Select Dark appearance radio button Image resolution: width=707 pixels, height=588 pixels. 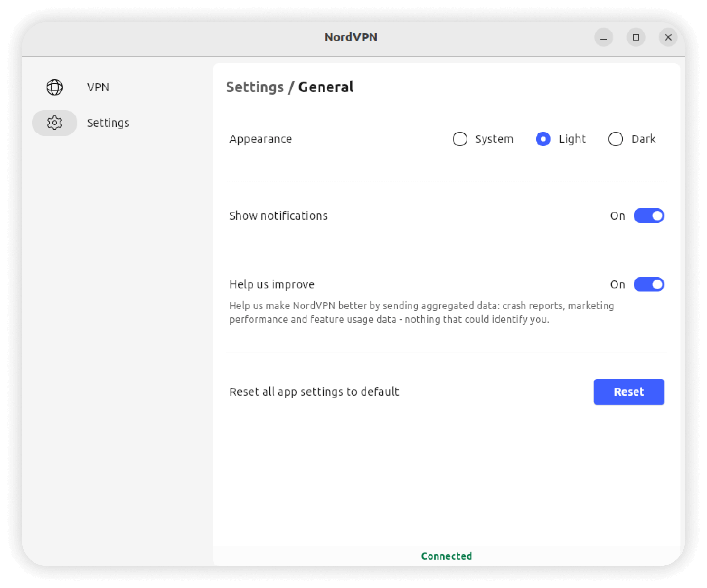616,139
